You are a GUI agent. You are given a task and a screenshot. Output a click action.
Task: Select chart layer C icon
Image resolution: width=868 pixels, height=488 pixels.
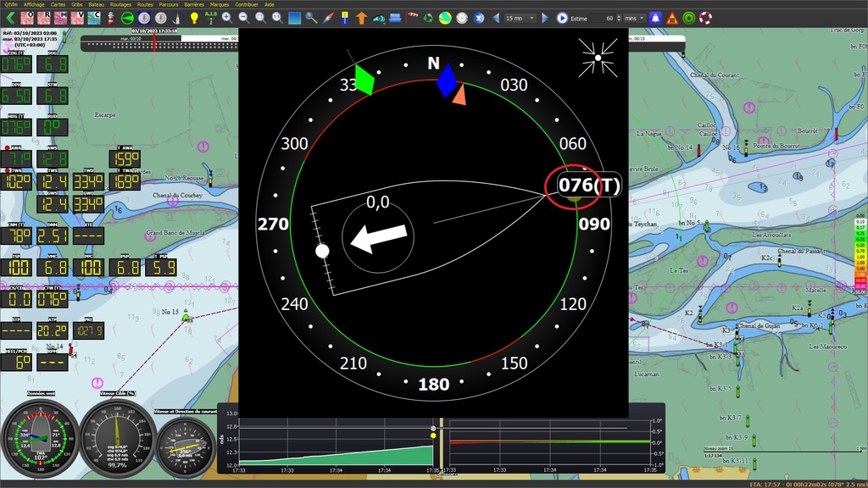[93, 18]
